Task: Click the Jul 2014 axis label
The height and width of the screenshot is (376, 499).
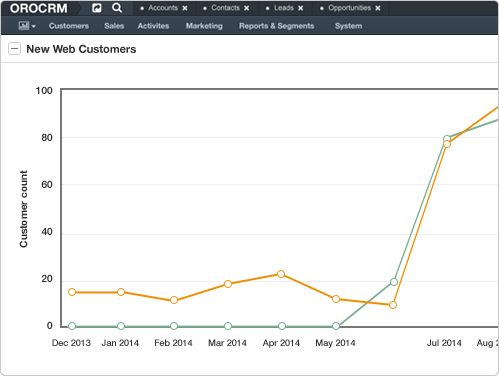Action: 444,343
